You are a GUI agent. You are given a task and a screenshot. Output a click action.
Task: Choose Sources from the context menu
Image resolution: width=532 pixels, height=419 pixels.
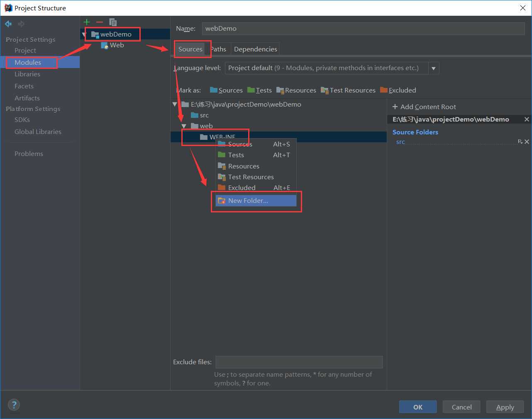point(256,144)
